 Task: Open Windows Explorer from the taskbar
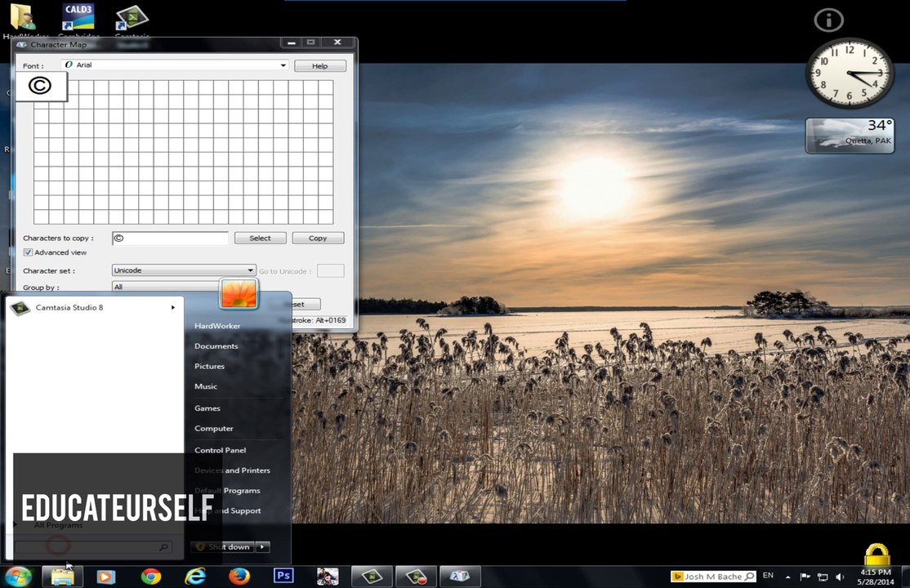[63, 577]
